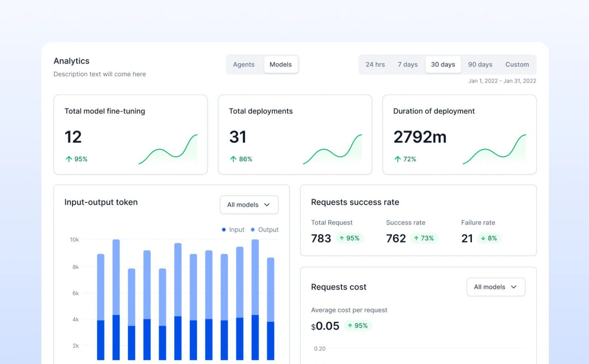
Task: Switch to the 90 days tab
Action: coord(480,64)
